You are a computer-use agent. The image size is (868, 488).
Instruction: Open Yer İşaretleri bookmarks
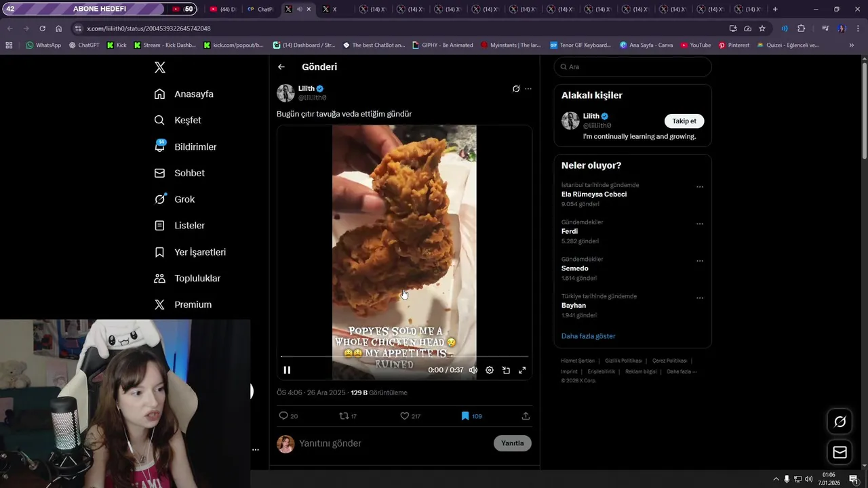click(x=190, y=252)
